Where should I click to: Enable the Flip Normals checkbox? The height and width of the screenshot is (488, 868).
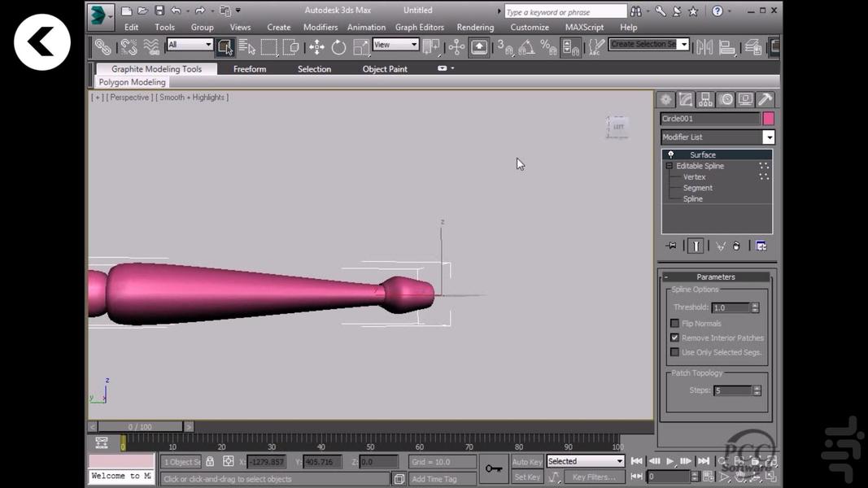pyautogui.click(x=674, y=323)
